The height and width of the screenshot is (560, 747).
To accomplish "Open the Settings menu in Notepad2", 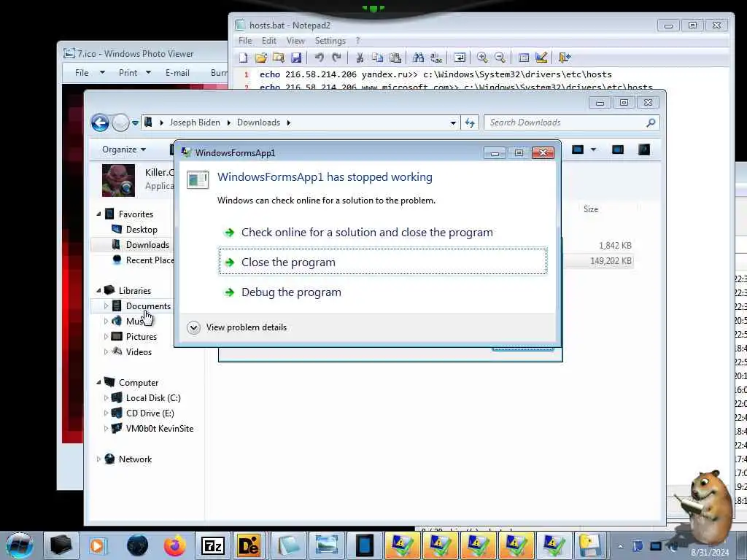I will [x=330, y=41].
